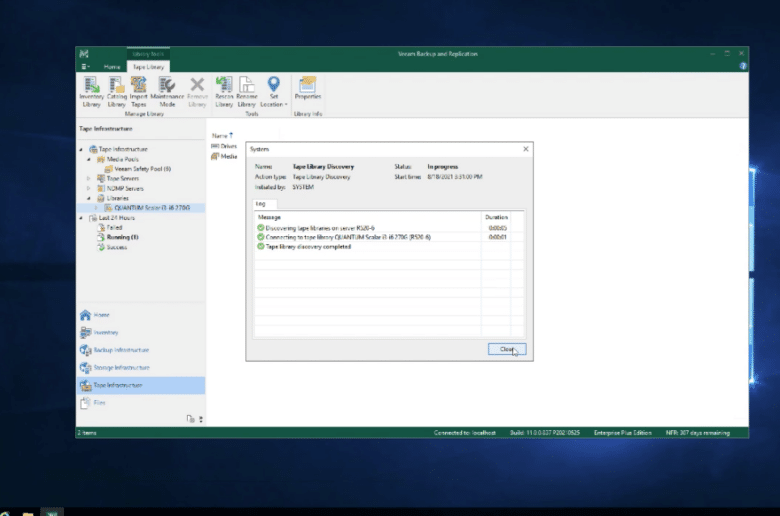Select the Drives item in the list
This screenshot has width=780, height=516.
coord(224,146)
